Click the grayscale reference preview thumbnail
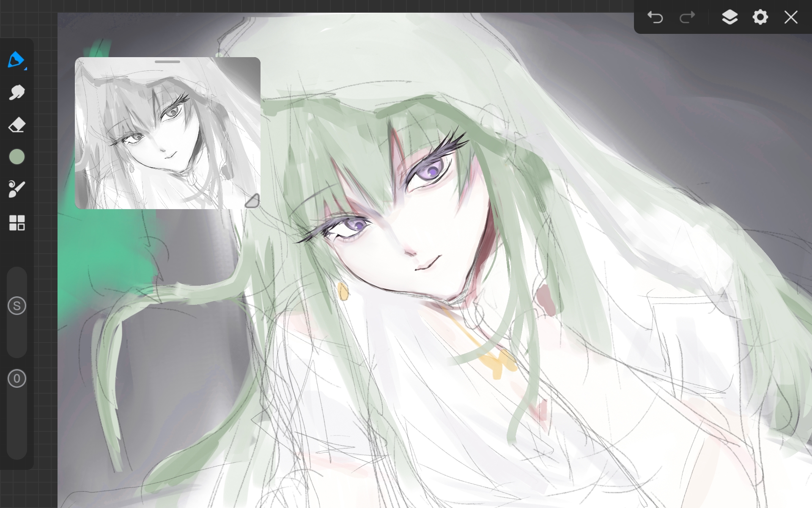Screen dimensions: 812x508 click(167, 133)
